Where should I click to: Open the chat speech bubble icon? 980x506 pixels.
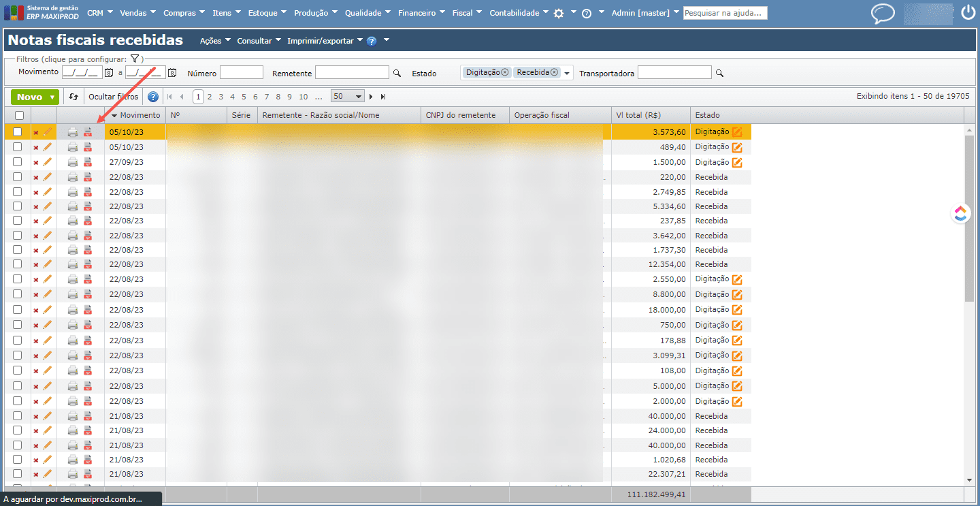click(883, 14)
